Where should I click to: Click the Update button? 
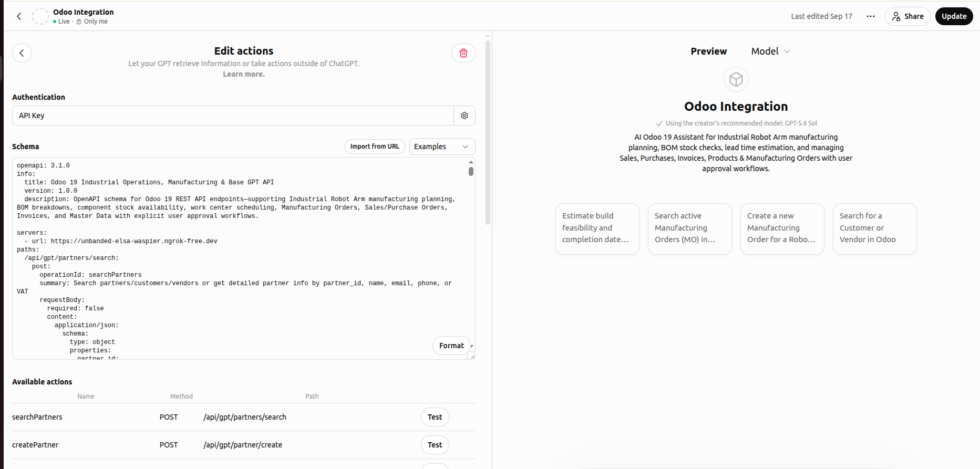[x=954, y=16]
